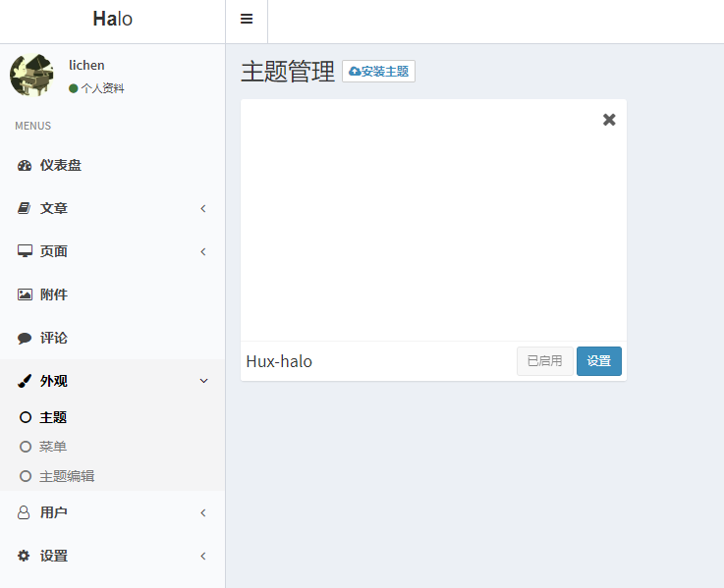Open Hux-halo theme 设置 blue button

point(599,361)
